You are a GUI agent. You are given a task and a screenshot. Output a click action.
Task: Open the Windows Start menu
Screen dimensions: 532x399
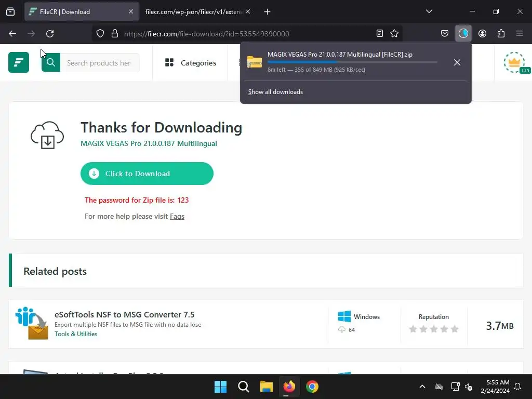click(x=220, y=387)
